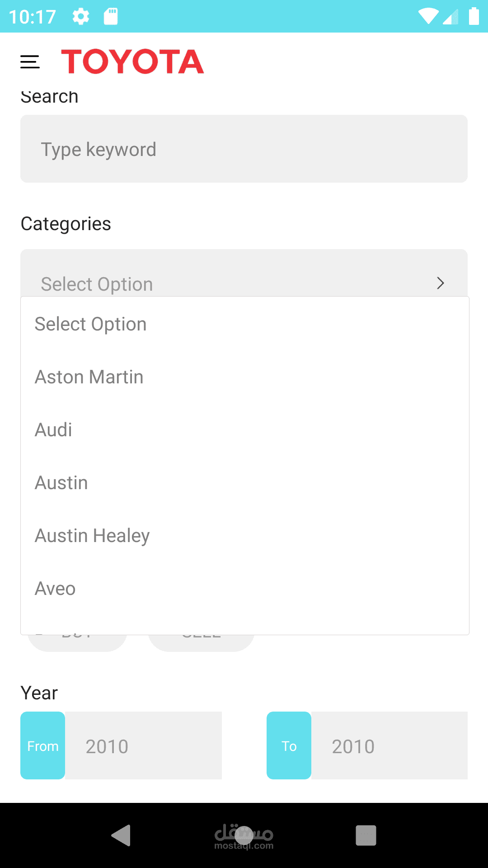This screenshot has height=868, width=488.
Task: Tap the Toyota logo
Action: 132,61
